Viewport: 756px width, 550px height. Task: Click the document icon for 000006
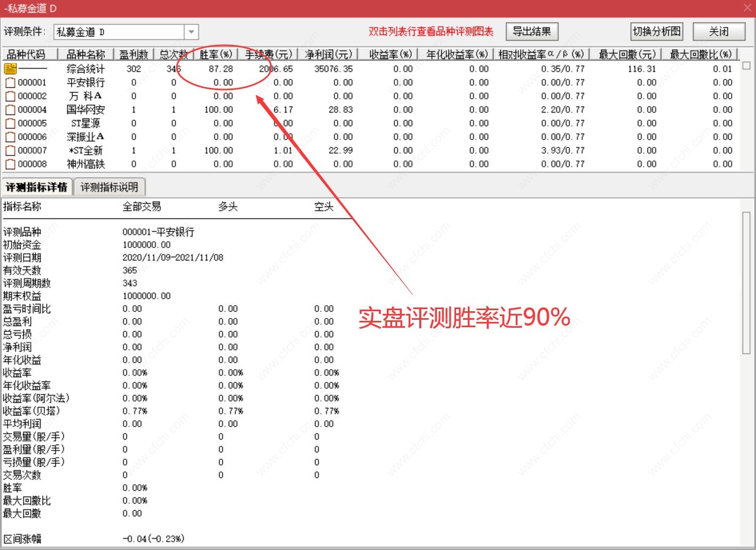[x=10, y=137]
